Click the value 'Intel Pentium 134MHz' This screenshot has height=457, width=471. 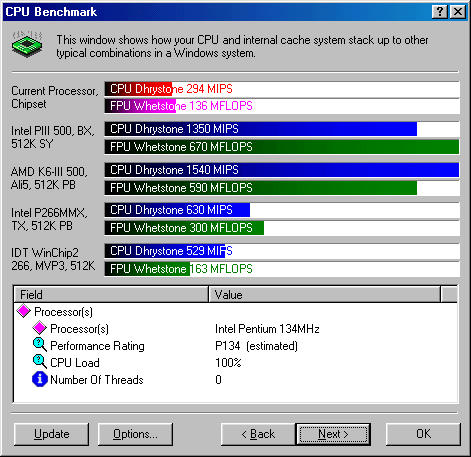pos(267,329)
